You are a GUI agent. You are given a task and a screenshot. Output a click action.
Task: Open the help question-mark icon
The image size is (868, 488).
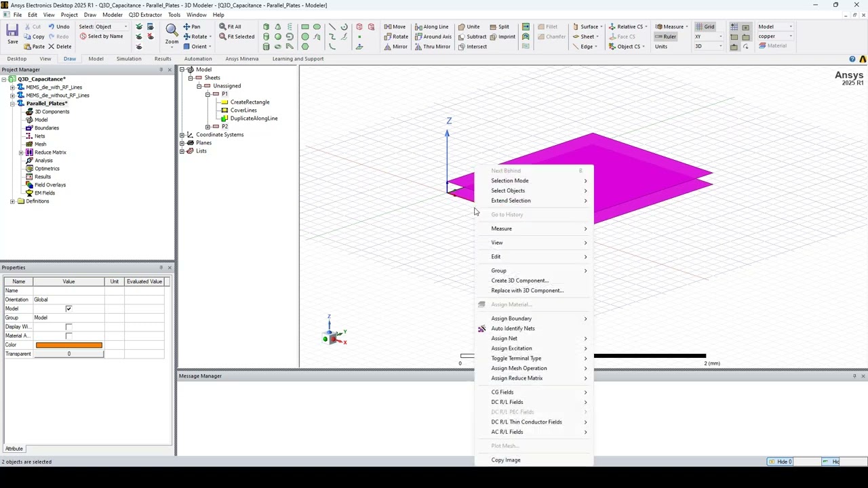point(852,59)
